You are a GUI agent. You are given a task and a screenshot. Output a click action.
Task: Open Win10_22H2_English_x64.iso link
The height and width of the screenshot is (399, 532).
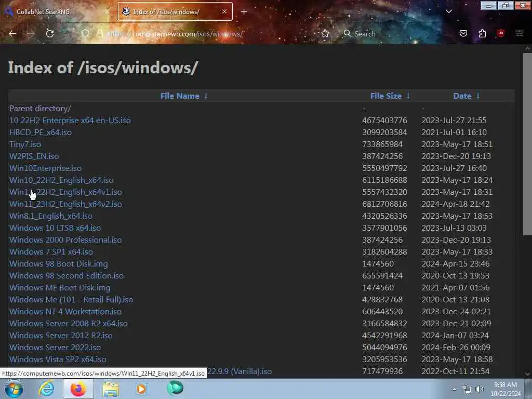(x=61, y=180)
